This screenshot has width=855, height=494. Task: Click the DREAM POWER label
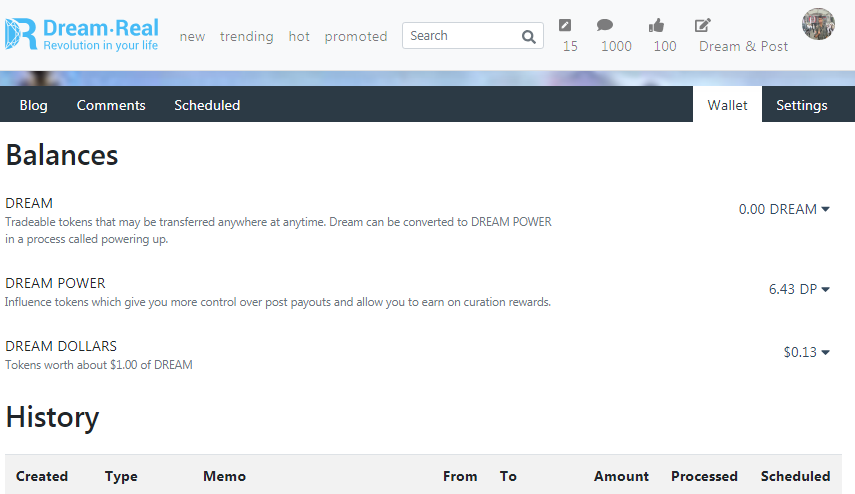(55, 284)
